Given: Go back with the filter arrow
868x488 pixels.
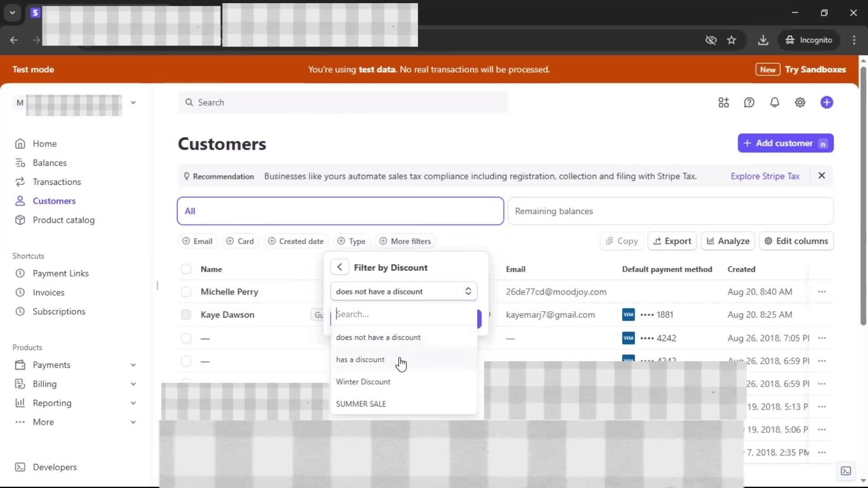Looking at the screenshot, I should [x=340, y=267].
